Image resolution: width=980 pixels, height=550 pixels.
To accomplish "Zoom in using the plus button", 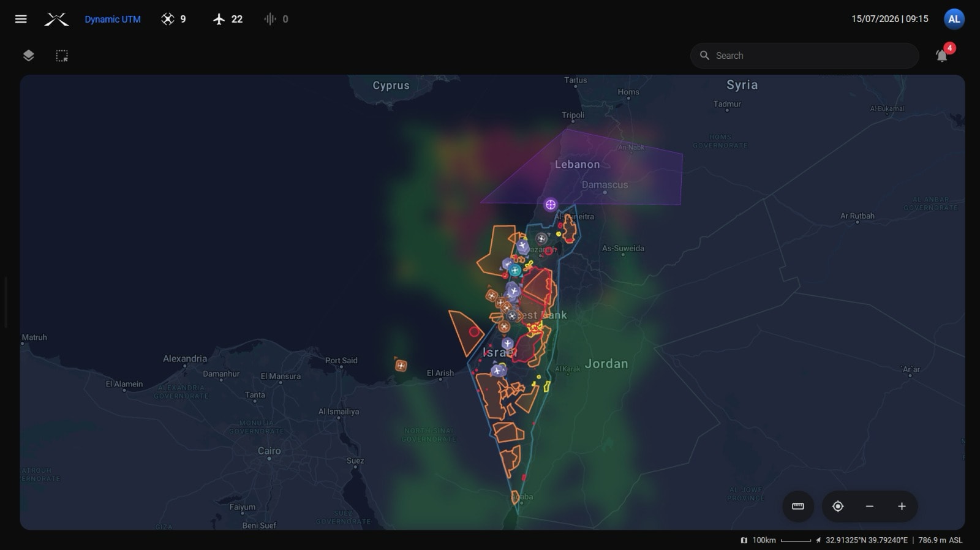I will click(x=902, y=507).
